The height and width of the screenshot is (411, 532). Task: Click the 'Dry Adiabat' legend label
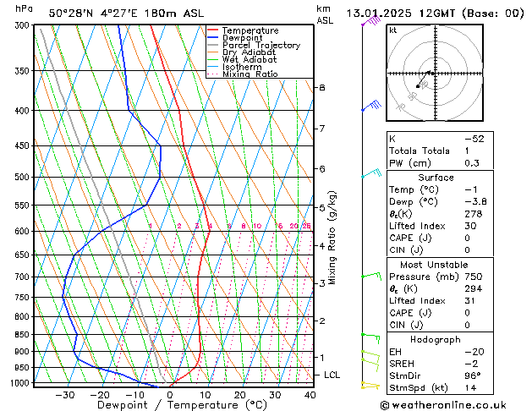point(249,52)
